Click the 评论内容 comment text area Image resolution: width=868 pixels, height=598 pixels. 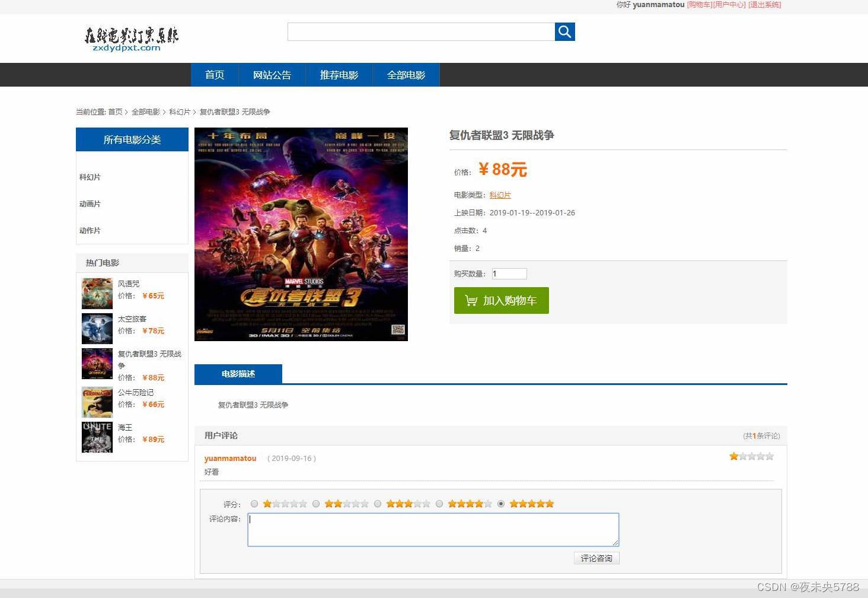click(433, 530)
